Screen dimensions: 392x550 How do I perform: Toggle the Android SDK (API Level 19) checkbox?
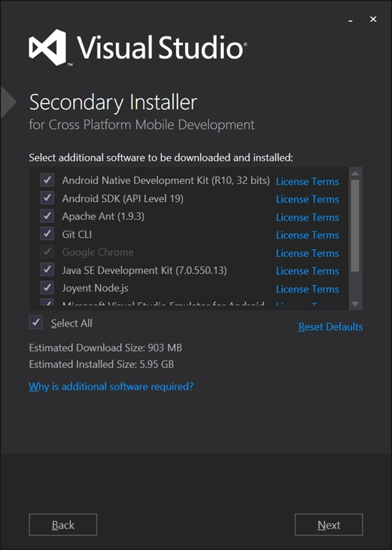[47, 198]
